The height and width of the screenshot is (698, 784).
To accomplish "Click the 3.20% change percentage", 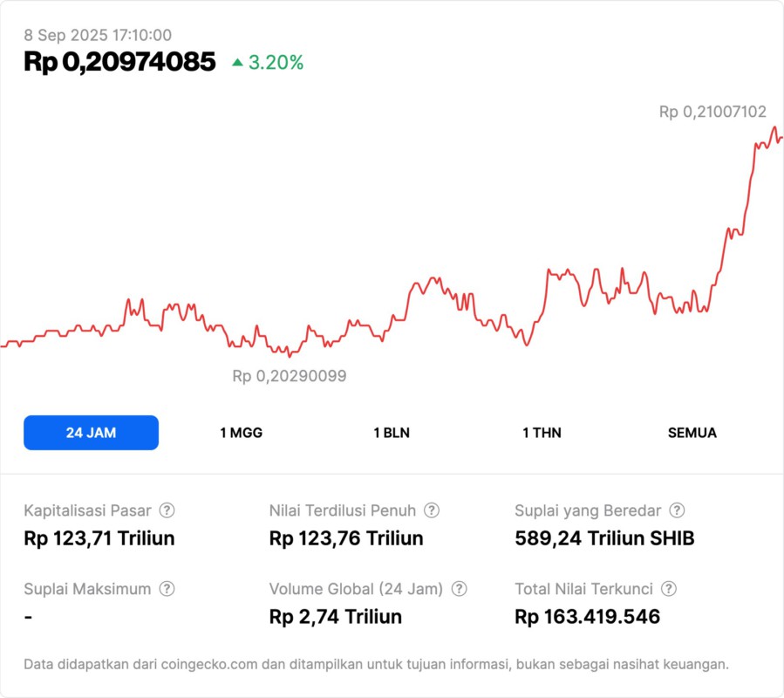I will point(276,63).
